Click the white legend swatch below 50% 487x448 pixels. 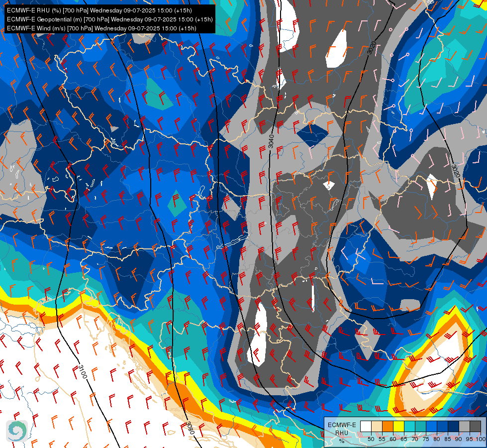(x=366, y=426)
